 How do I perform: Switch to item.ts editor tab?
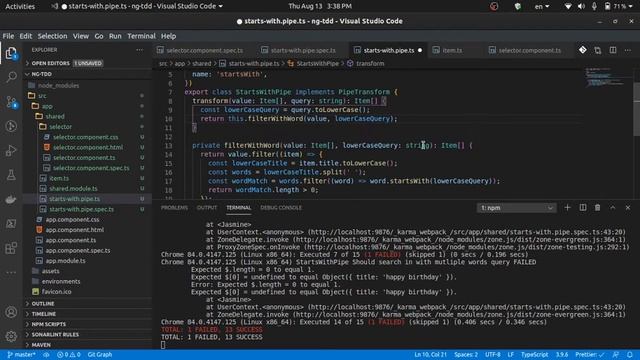tap(452, 50)
